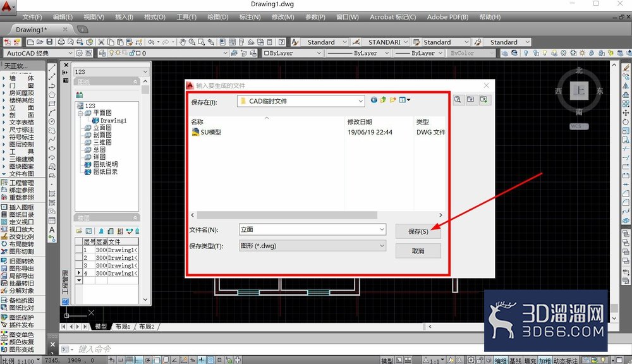Click the 上 top face of ViewCube
Image resolution: width=632 pixels, height=364 pixels.
[579, 90]
